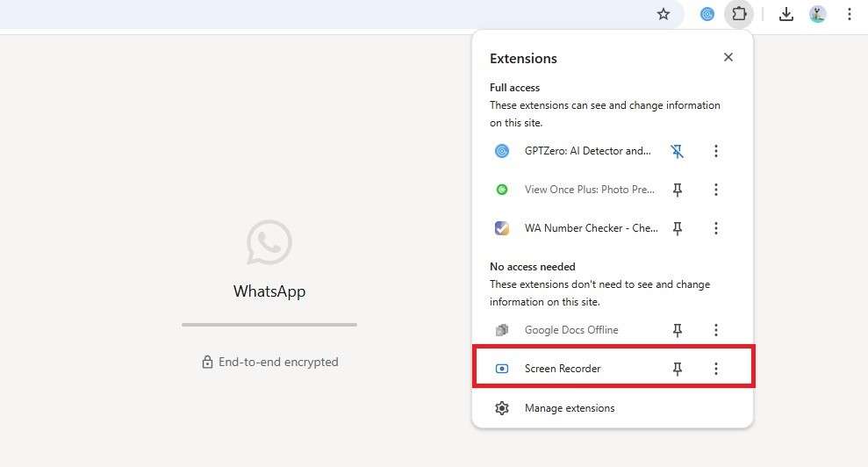Click the Screen Recorder camera icon
Screen dimensions: 868x467
(x=501, y=369)
